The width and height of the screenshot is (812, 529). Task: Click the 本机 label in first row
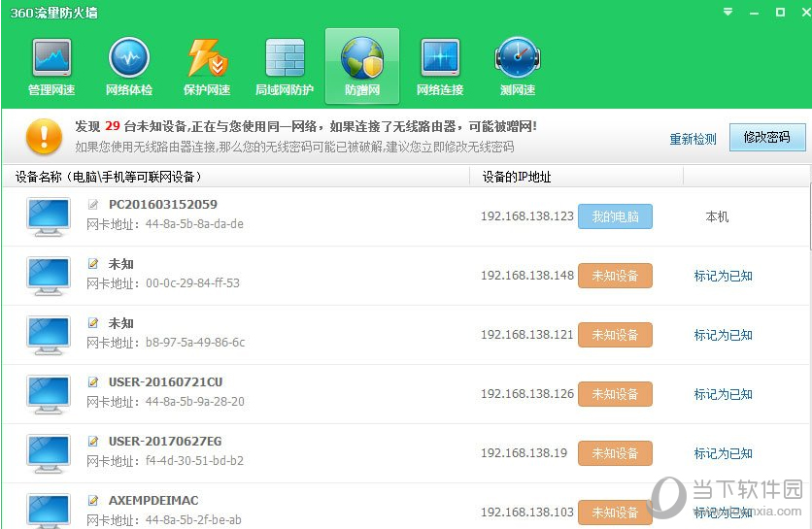click(x=717, y=216)
